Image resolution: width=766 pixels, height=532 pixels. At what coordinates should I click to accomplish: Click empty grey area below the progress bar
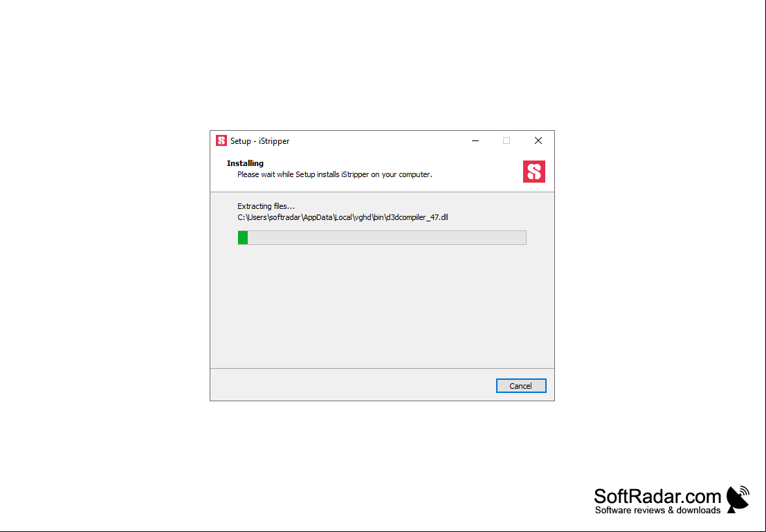pyautogui.click(x=382, y=306)
